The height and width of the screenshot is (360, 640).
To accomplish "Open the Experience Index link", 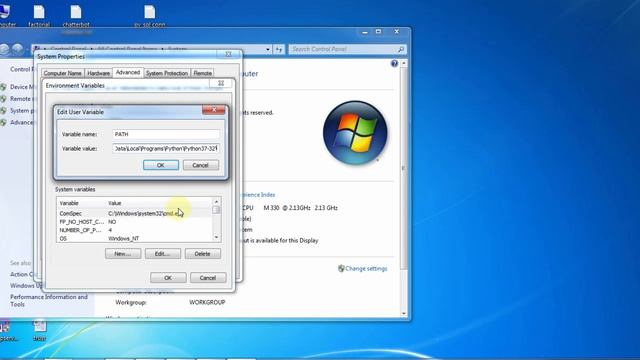I will pos(258,195).
